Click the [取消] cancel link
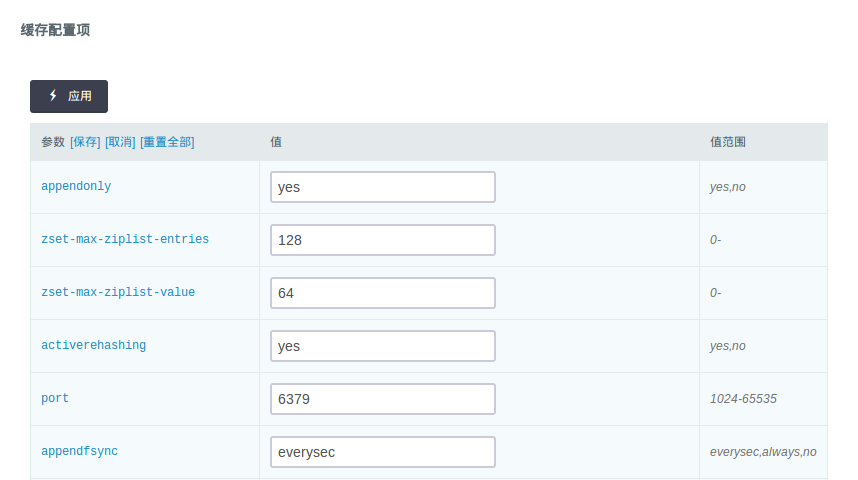The width and height of the screenshot is (858, 480). pos(120,142)
